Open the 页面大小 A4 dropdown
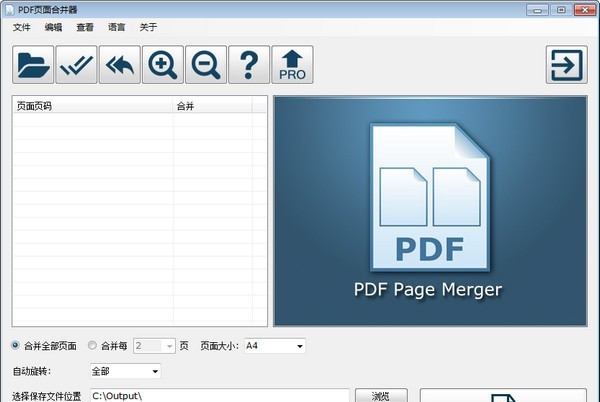Viewport: 600px width, 402px height. pyautogui.click(x=275, y=346)
